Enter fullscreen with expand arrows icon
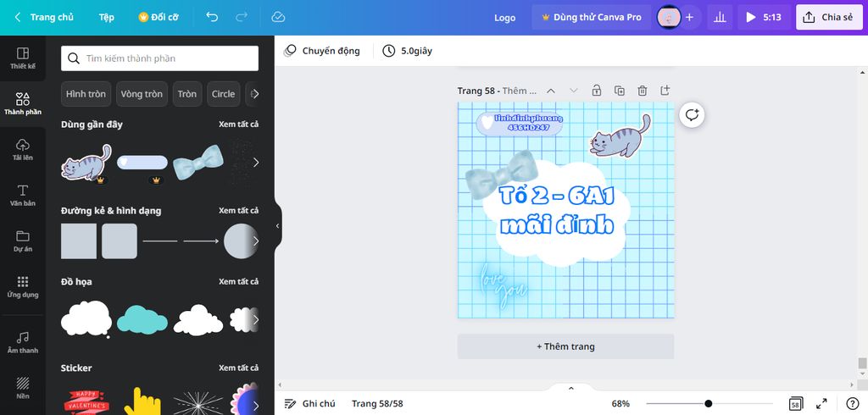This screenshot has height=415, width=868. pyautogui.click(x=822, y=403)
